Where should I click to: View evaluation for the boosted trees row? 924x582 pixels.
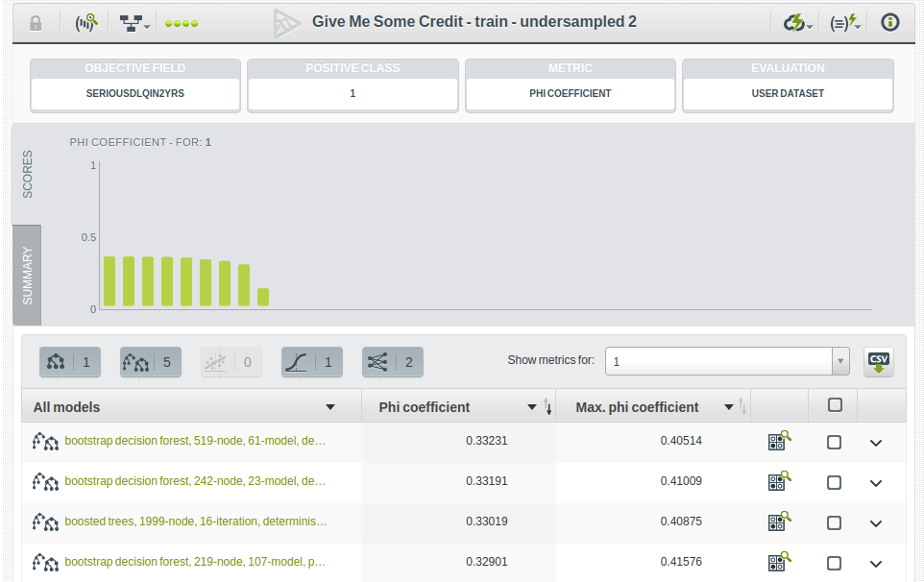[779, 522]
